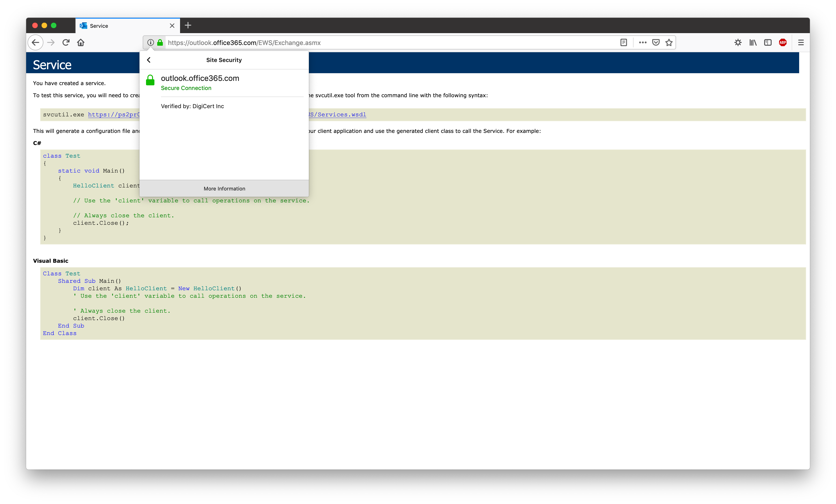Open the hamburger application menu
Image resolution: width=836 pixels, height=504 pixels.
tap(801, 42)
